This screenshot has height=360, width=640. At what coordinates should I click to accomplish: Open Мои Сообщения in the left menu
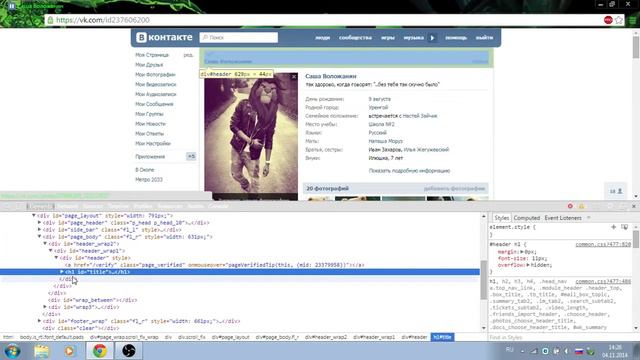154,104
